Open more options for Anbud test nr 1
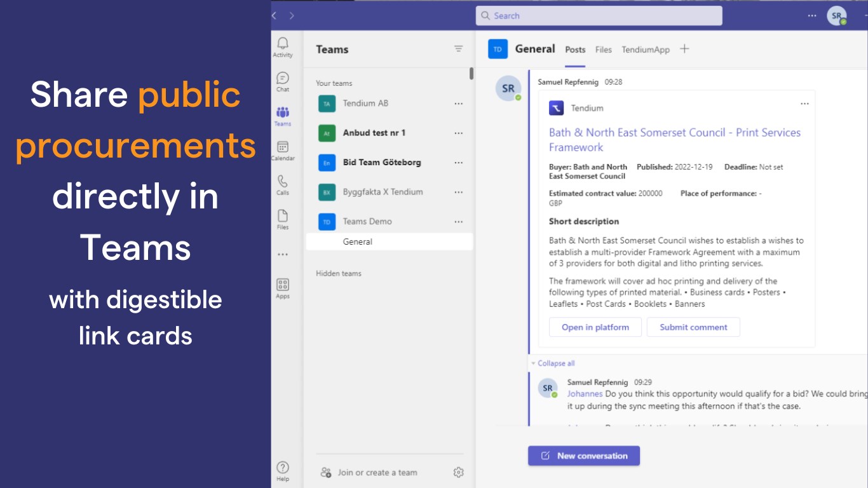The image size is (868, 488). (459, 133)
